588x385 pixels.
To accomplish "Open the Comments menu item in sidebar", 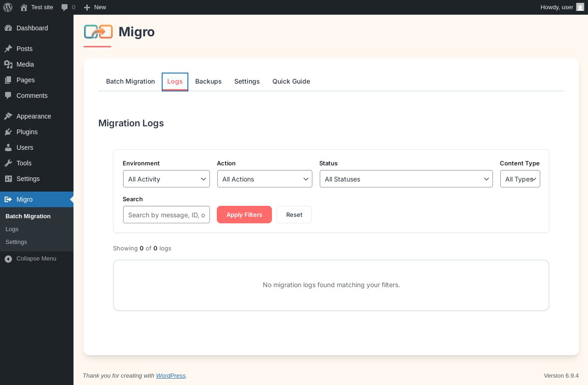I will (37, 96).
